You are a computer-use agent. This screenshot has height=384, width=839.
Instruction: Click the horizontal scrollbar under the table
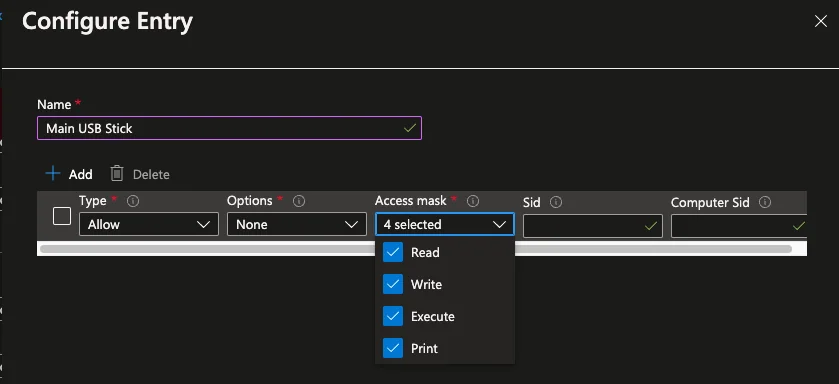[416, 249]
